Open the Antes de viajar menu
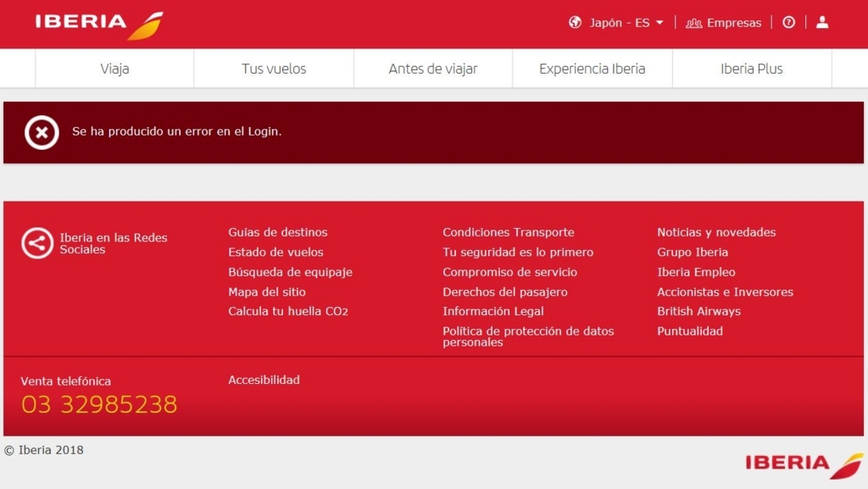 pyautogui.click(x=433, y=69)
